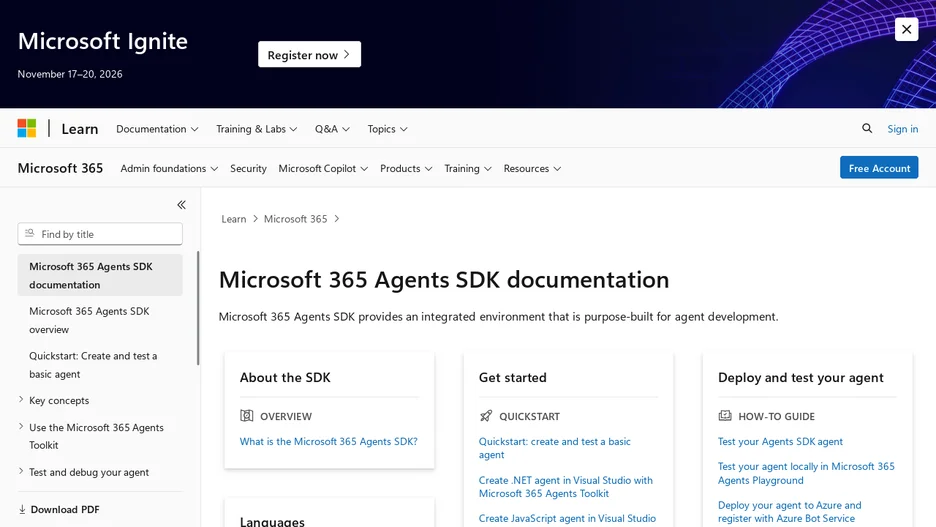Image resolution: width=936 pixels, height=527 pixels.
Task: Click the Free Account button
Action: click(879, 168)
